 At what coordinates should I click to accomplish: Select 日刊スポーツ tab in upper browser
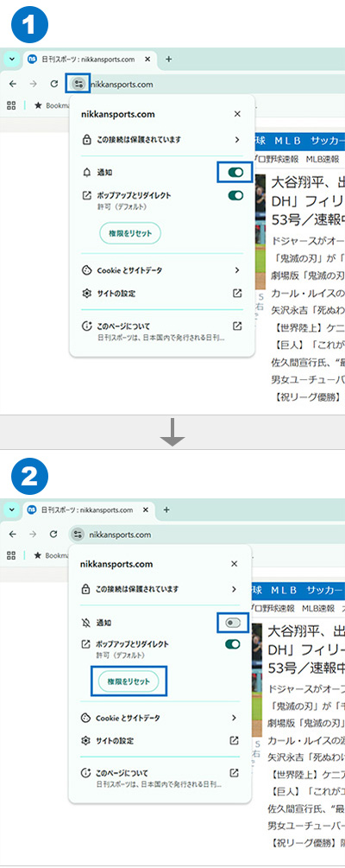(x=89, y=60)
